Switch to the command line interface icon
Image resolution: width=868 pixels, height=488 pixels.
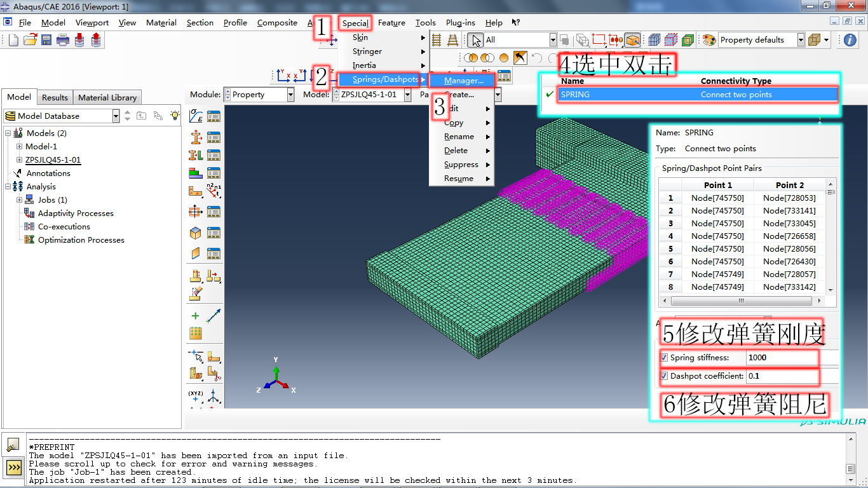pyautogui.click(x=13, y=468)
